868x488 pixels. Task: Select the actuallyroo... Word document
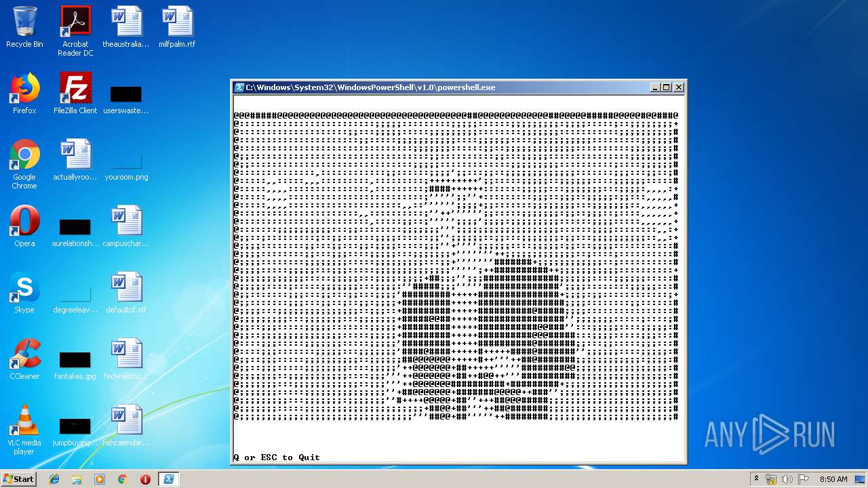point(75,160)
